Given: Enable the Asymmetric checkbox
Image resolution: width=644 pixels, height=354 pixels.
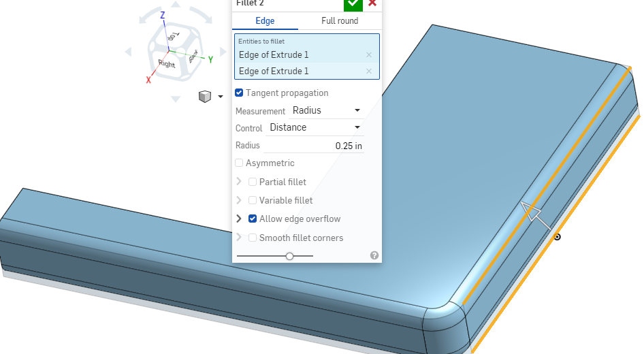Looking at the screenshot, I should point(239,163).
